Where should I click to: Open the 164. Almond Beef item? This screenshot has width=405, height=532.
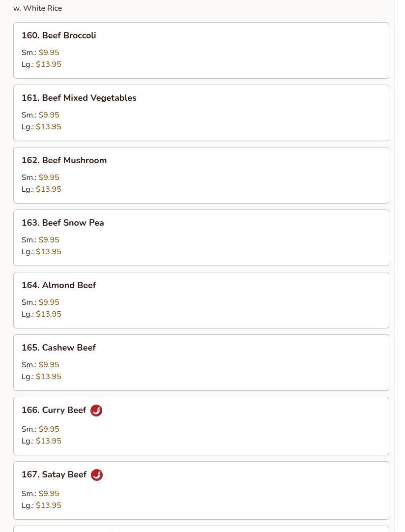[58, 285]
